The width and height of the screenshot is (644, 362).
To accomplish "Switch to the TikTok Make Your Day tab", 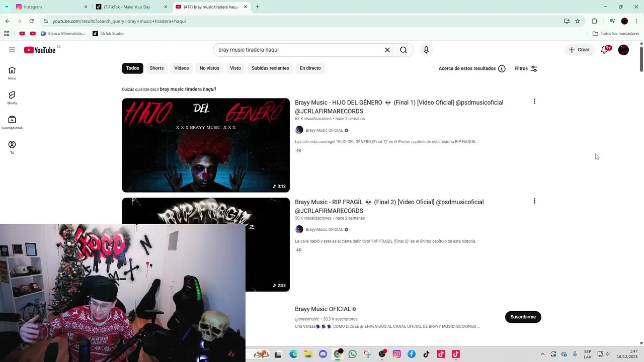I will point(130,7).
